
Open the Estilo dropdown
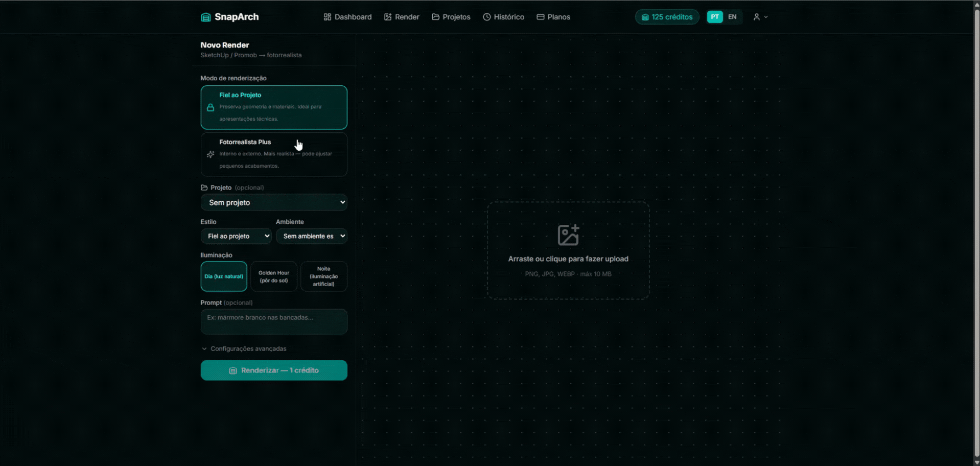pyautogui.click(x=236, y=236)
